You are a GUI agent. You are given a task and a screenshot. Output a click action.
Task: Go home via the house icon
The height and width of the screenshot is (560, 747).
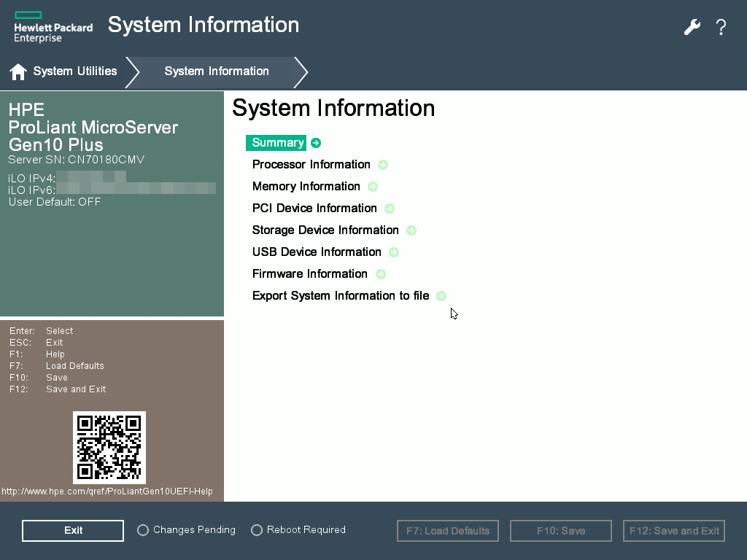click(x=18, y=72)
